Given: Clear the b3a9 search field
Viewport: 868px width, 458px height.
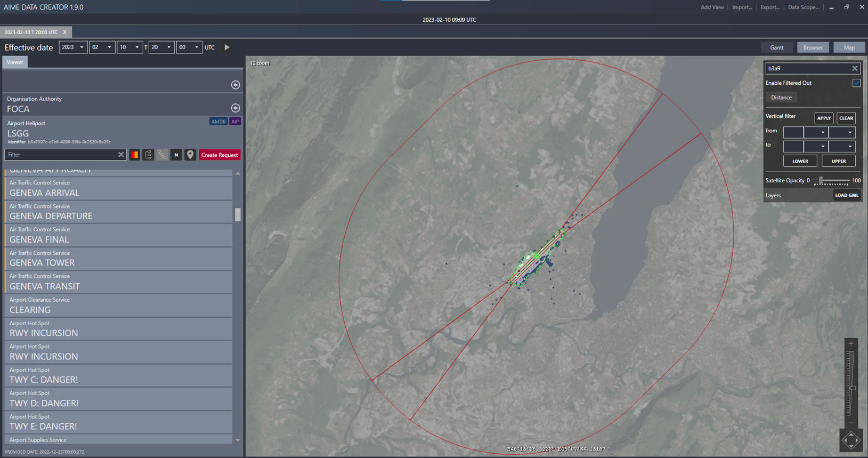Looking at the screenshot, I should click(855, 68).
